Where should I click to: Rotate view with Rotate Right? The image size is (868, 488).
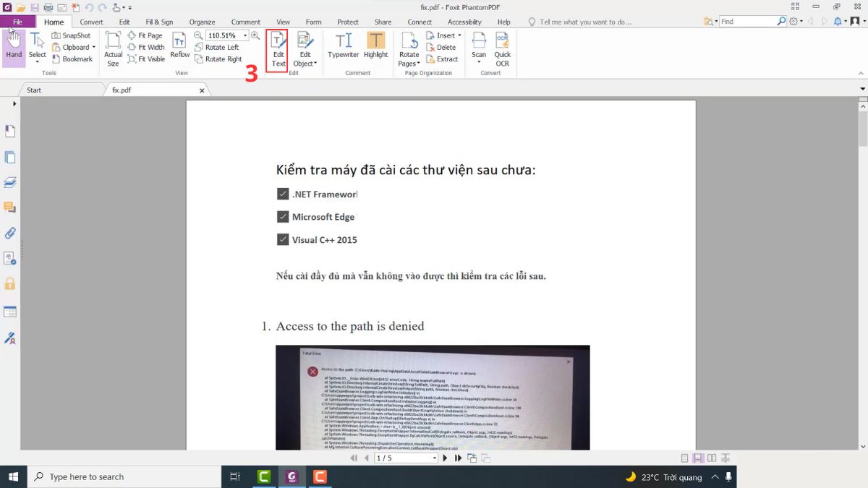pyautogui.click(x=218, y=59)
